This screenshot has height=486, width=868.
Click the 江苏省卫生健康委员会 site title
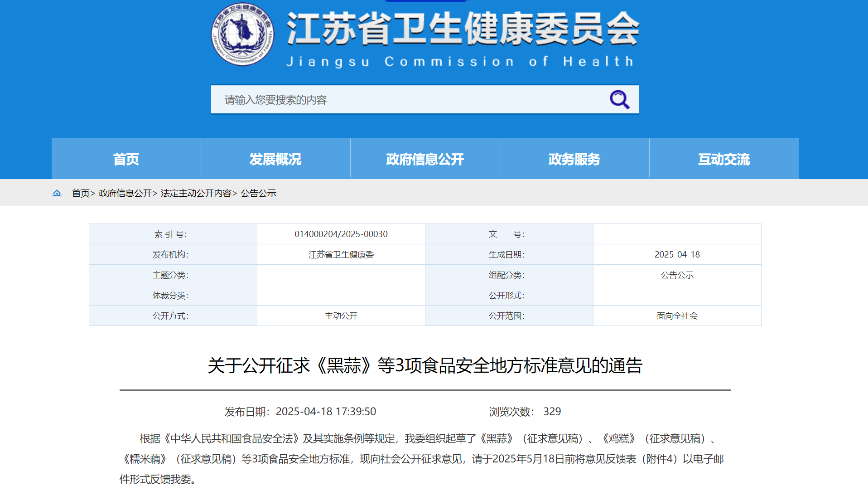tap(463, 29)
